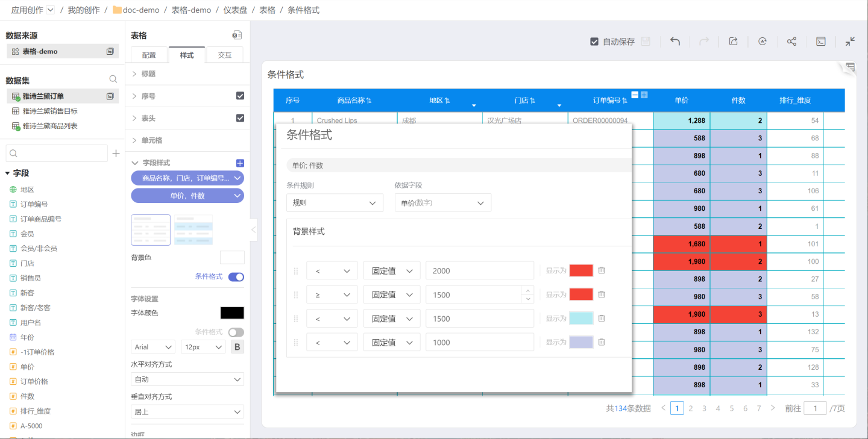Click the value field containing 1000

pyautogui.click(x=479, y=343)
